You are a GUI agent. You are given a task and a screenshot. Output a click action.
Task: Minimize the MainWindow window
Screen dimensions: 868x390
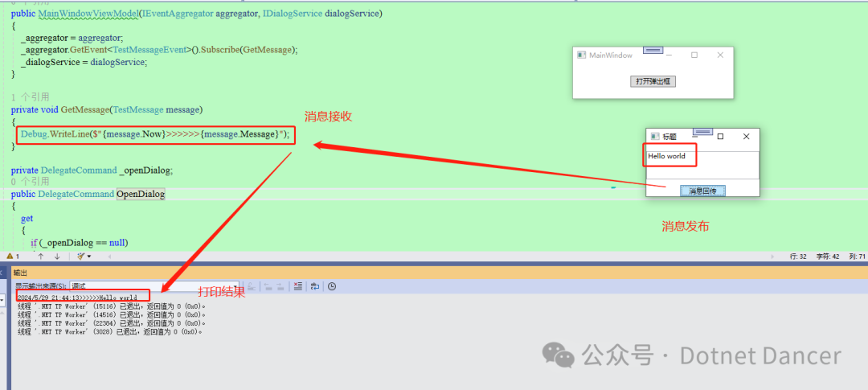tap(669, 55)
